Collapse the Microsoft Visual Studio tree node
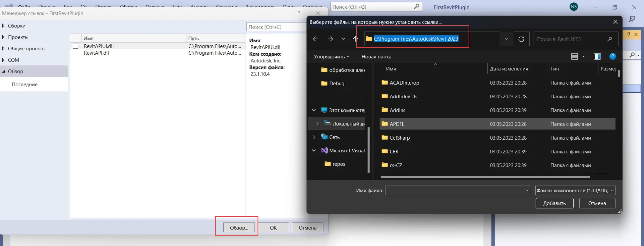The width and height of the screenshot is (644, 246). (314, 150)
